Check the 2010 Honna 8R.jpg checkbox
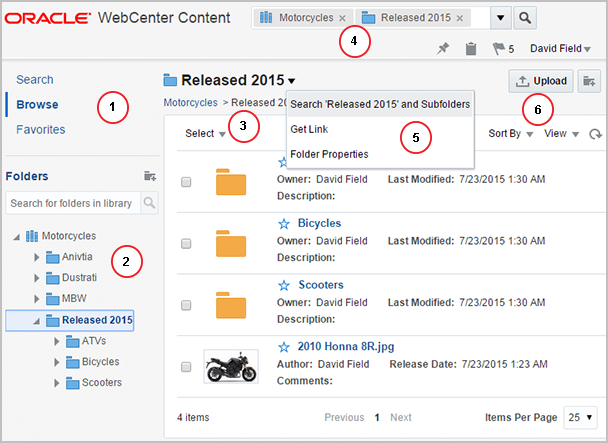 click(x=186, y=367)
